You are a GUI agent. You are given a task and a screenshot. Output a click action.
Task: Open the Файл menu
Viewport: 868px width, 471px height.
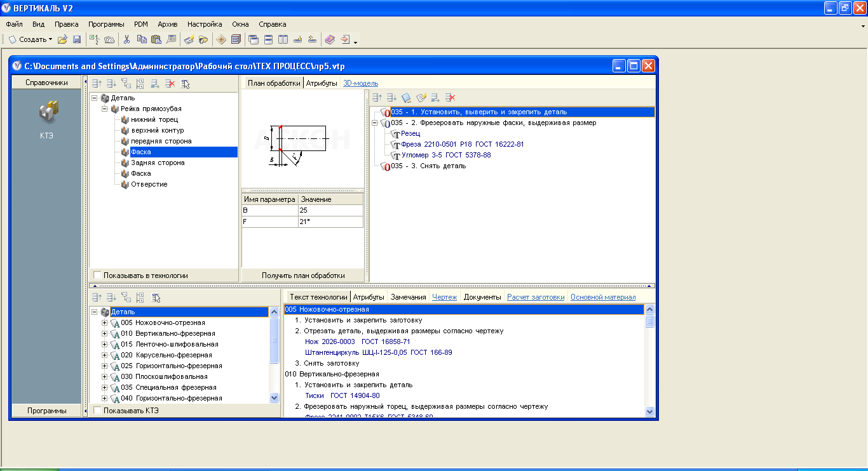(x=14, y=24)
